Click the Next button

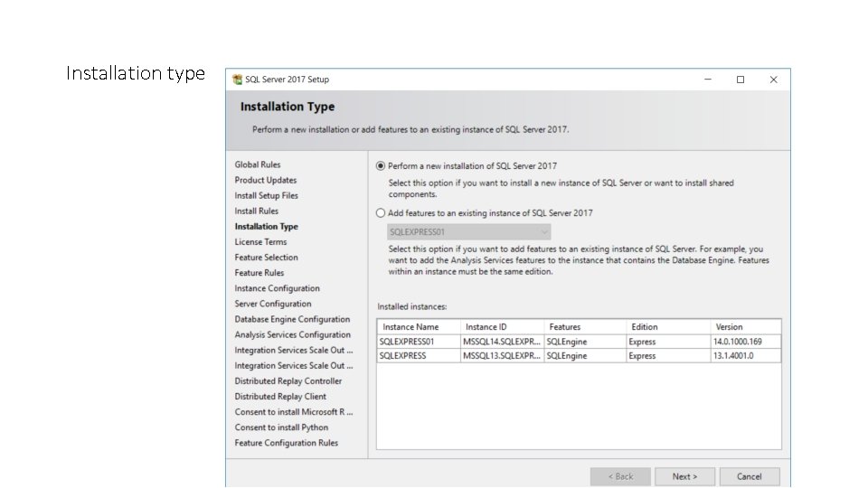pyautogui.click(x=684, y=476)
